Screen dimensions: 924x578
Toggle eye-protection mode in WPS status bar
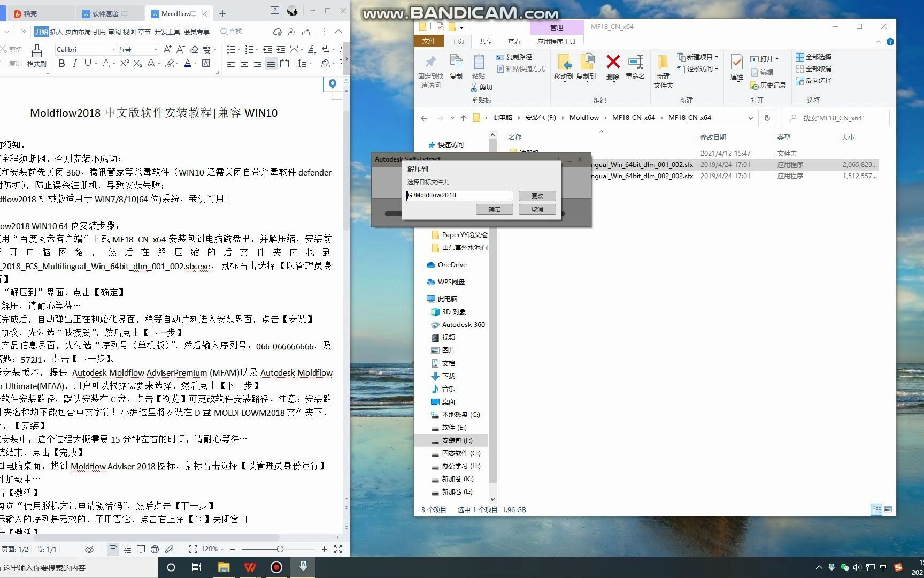(x=89, y=549)
